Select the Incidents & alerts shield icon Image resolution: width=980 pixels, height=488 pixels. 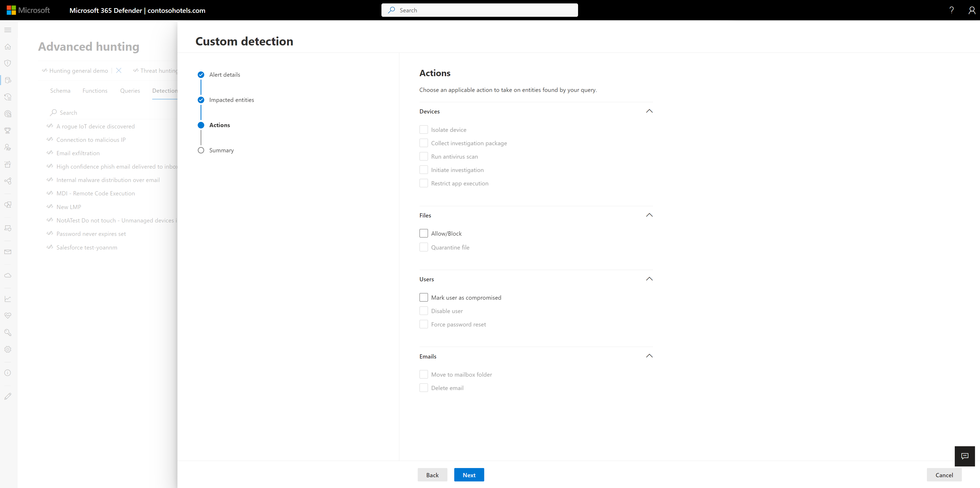pyautogui.click(x=8, y=63)
